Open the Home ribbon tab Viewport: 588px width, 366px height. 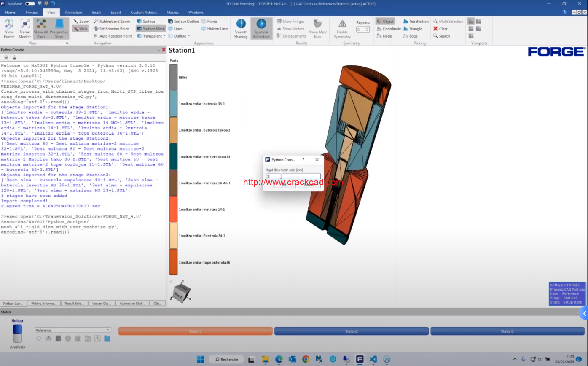click(10, 13)
